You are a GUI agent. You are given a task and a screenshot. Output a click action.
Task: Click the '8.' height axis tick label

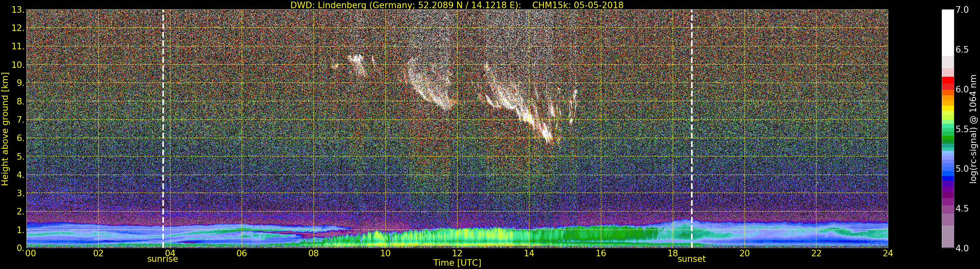tap(21, 102)
